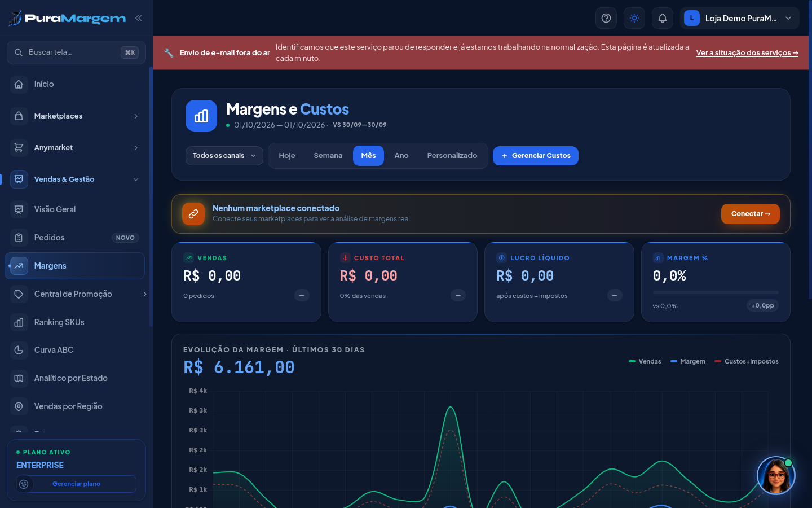Viewport: 812px width, 508px height.
Task: Follow the Ver a situação dos serviços link
Action: tap(747, 53)
